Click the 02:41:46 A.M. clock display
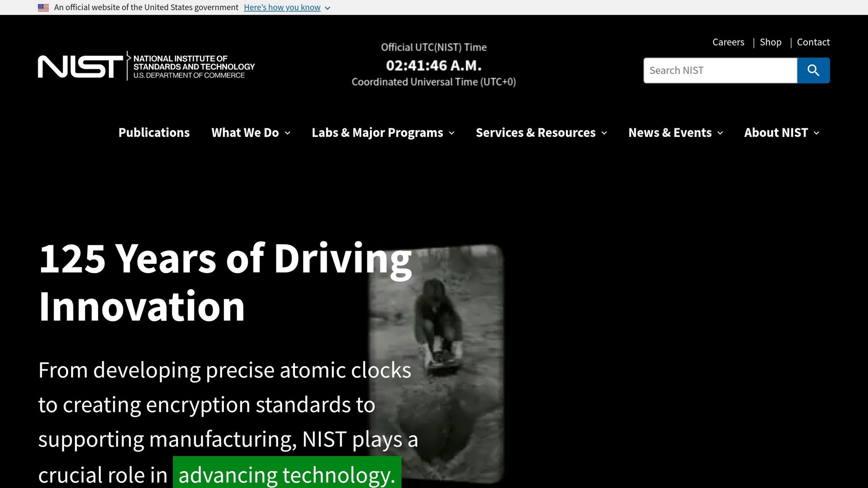This screenshot has width=868, height=488. (434, 66)
